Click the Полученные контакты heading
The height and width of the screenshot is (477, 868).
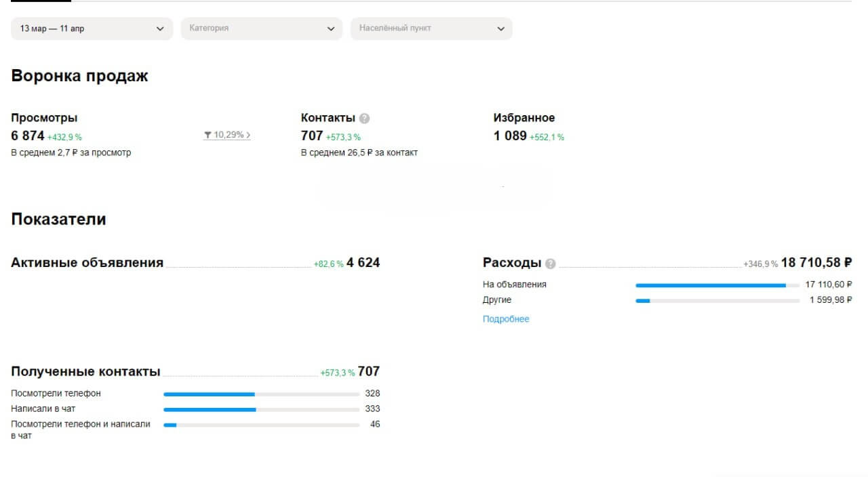[85, 371]
